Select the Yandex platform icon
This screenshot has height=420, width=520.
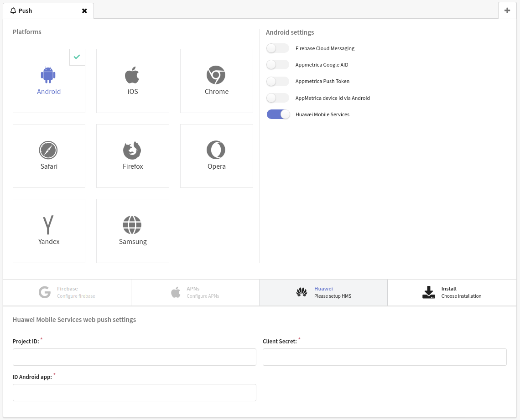[48, 225]
